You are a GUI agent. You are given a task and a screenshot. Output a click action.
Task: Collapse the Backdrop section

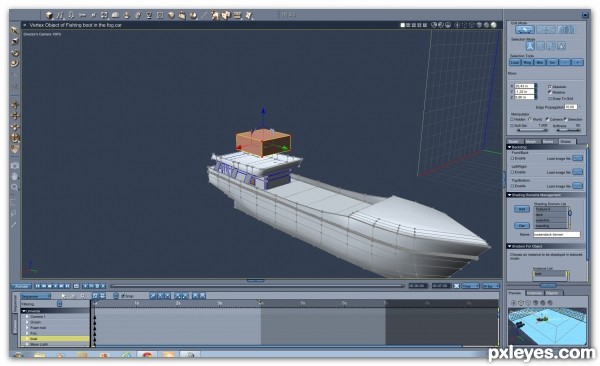(510, 147)
